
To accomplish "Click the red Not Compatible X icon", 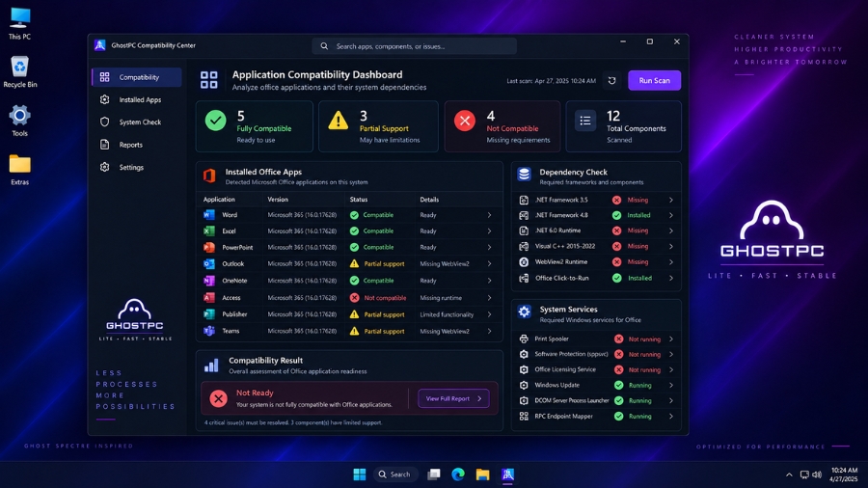I will coord(465,121).
